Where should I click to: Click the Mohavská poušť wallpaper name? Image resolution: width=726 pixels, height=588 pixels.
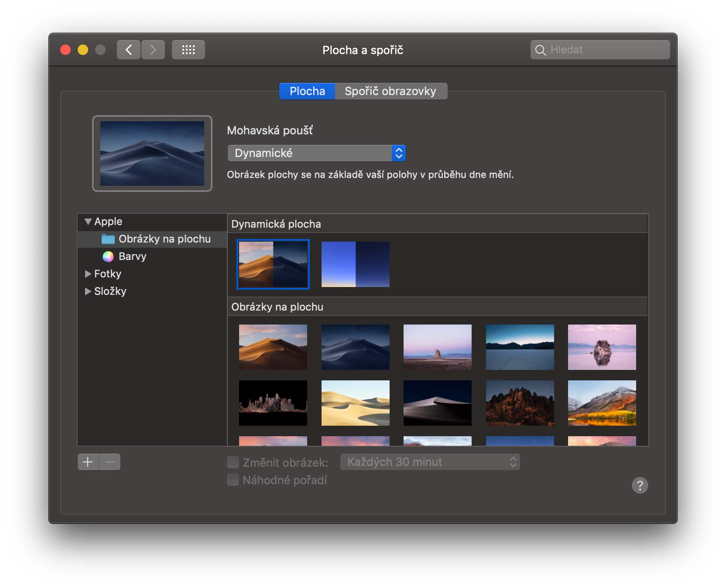270,130
